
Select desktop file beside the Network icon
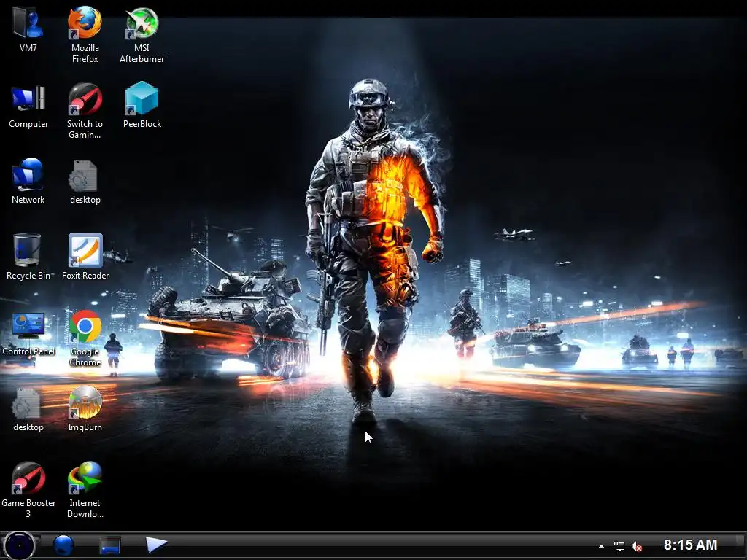85,182
